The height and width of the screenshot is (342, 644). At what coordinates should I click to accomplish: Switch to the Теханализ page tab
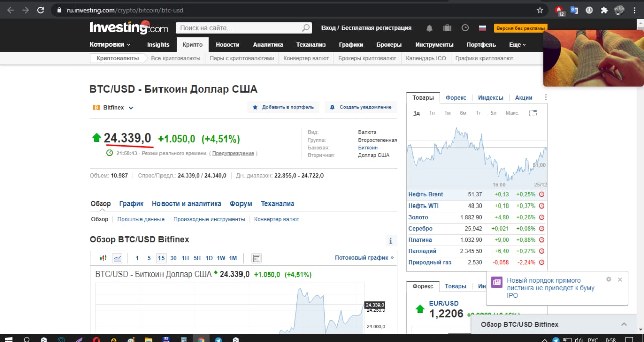[x=277, y=203]
